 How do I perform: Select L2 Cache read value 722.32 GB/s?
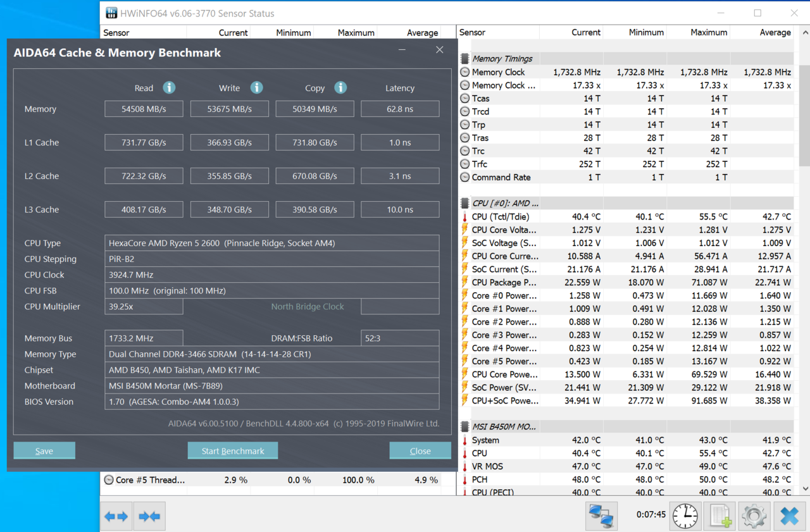144,176
